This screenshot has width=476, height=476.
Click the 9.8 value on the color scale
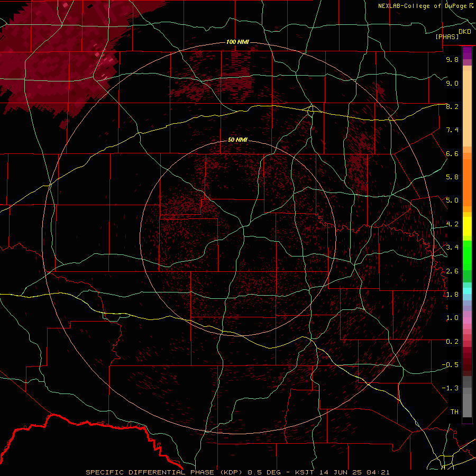pyautogui.click(x=452, y=59)
